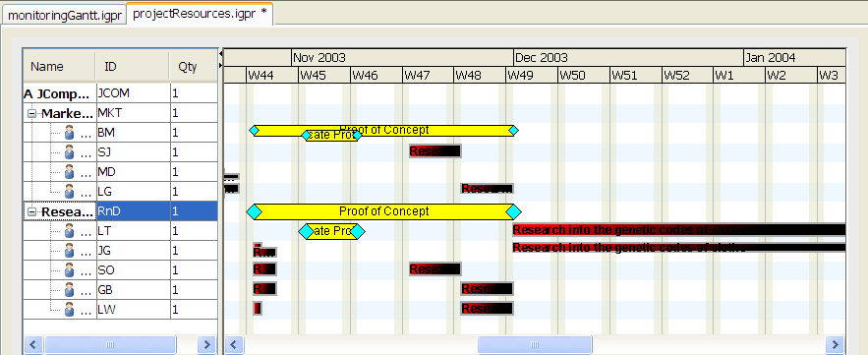Click the small arrow atop the divider

click(x=221, y=54)
